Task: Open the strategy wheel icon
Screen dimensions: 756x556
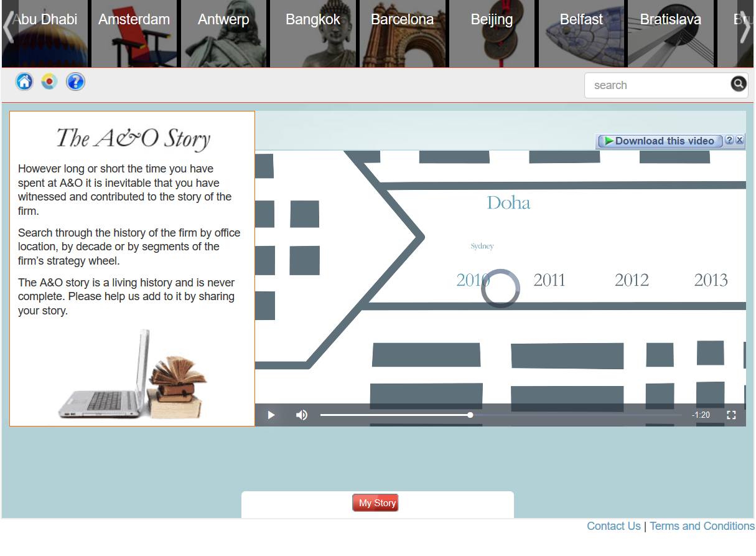Action: 49,82
